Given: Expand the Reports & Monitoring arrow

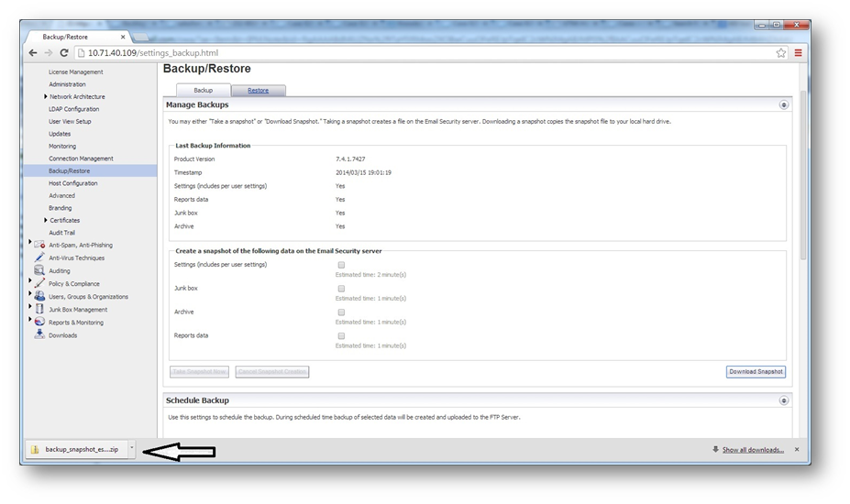Looking at the screenshot, I should pos(30,319).
